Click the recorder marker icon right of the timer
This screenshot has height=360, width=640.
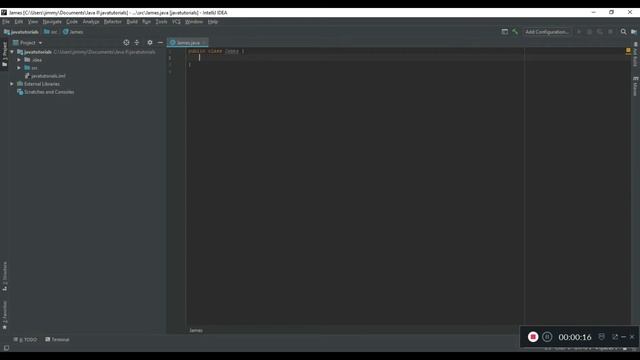coord(602,337)
